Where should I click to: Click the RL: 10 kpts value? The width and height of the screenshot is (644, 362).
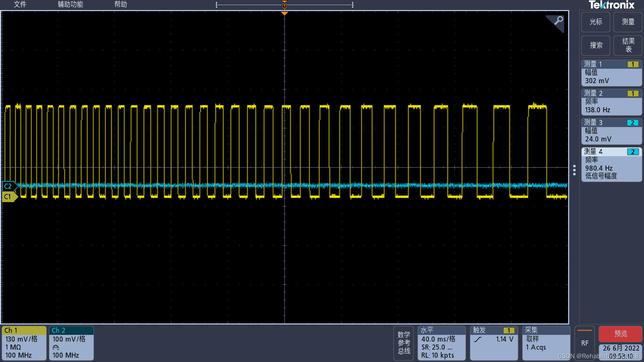[438, 355]
